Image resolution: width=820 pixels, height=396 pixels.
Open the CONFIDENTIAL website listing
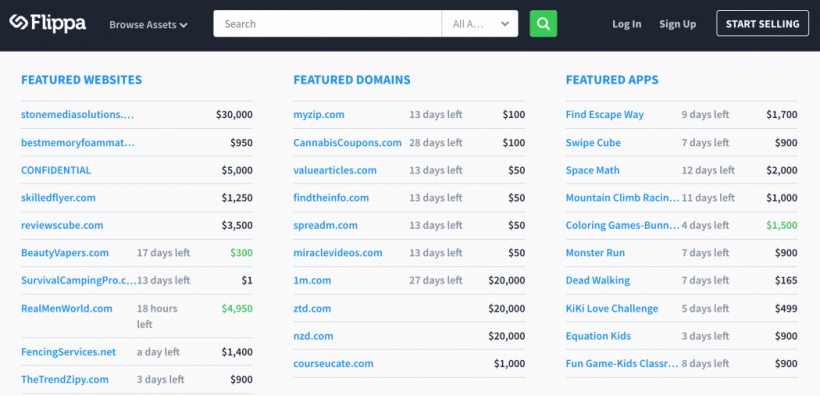(56, 170)
